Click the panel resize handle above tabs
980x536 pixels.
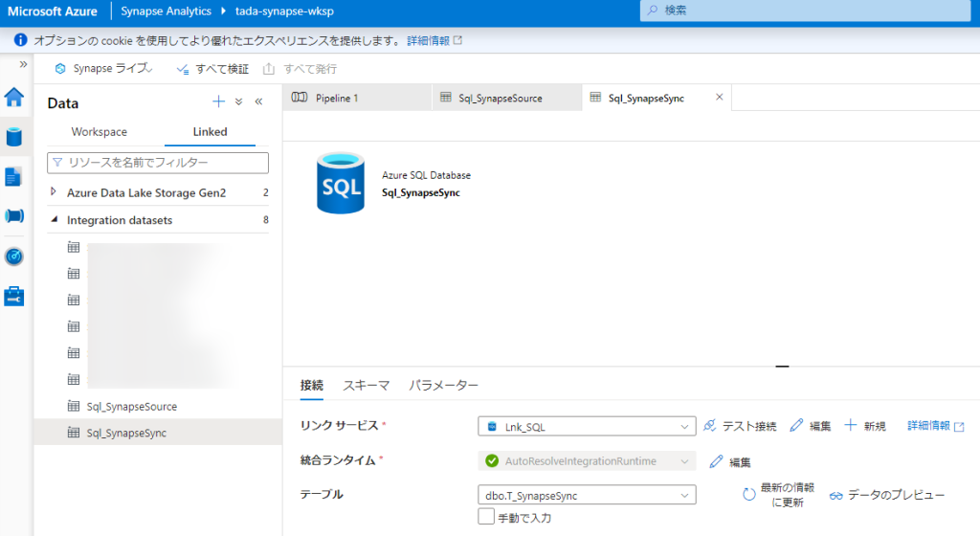(x=782, y=366)
